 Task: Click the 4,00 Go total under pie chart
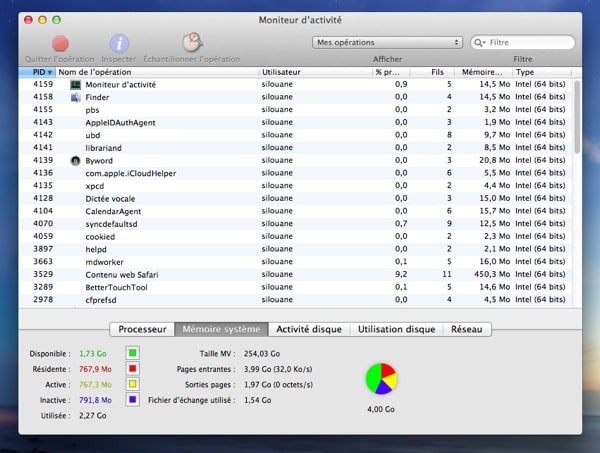click(381, 409)
